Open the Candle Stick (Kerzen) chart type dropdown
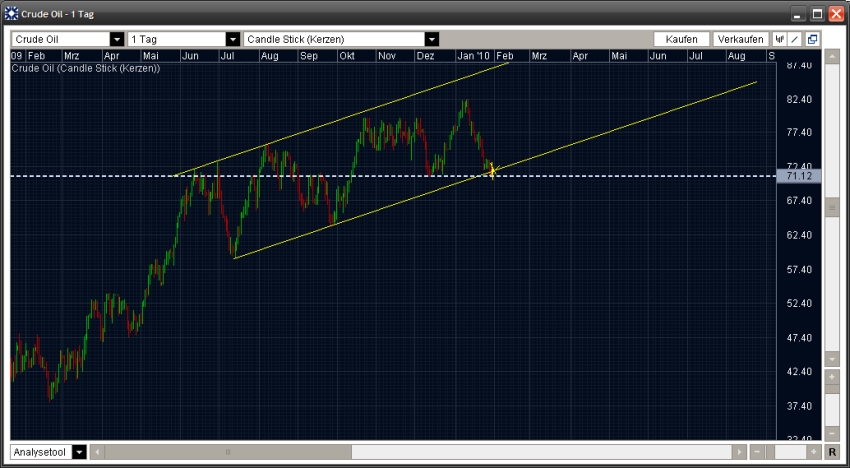The width and height of the screenshot is (850, 468). point(341,40)
